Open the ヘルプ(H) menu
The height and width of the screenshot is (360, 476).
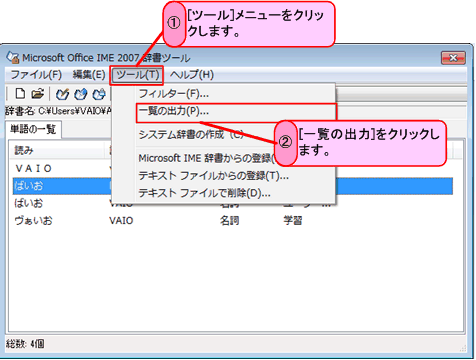[192, 75]
